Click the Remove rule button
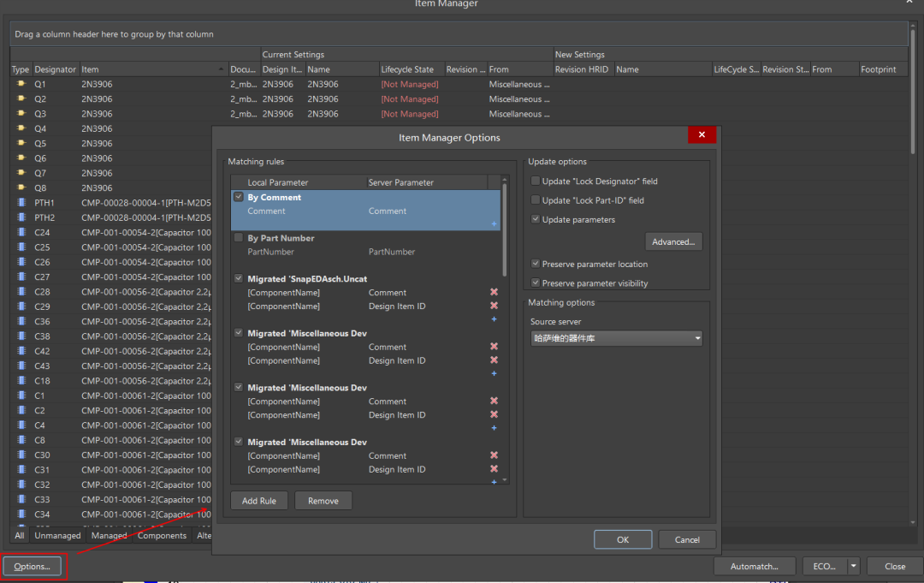The image size is (924, 583). tap(323, 501)
